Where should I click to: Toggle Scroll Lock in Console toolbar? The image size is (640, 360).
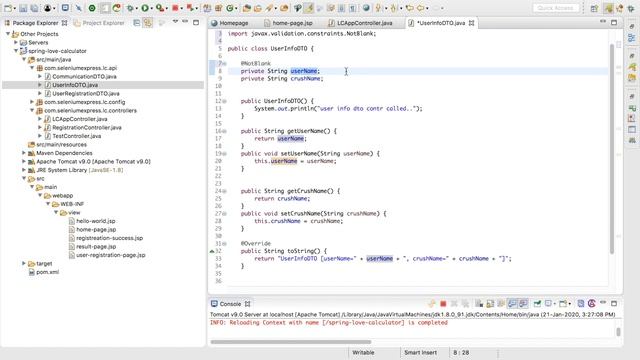pos(490,304)
